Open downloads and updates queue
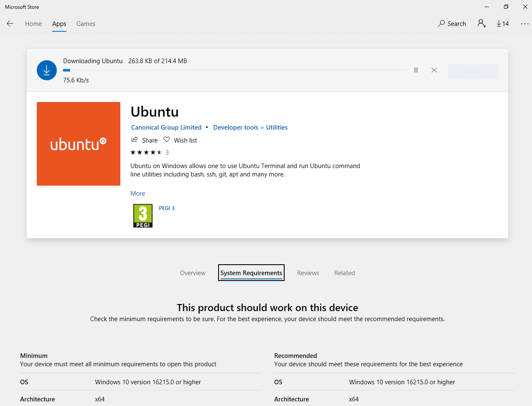The height and width of the screenshot is (406, 532). tap(503, 24)
